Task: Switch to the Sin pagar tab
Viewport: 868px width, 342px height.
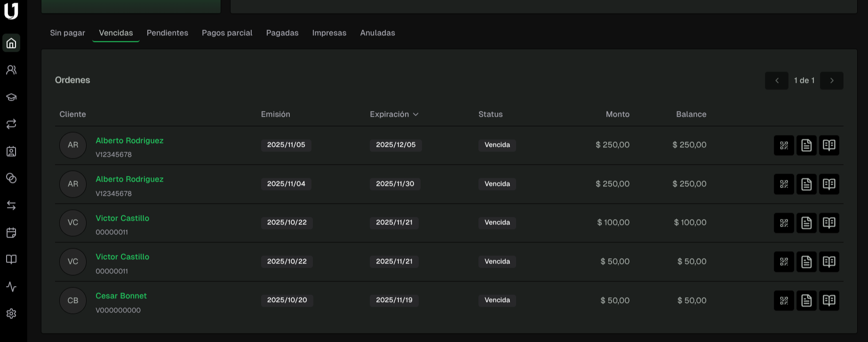Action: click(67, 33)
